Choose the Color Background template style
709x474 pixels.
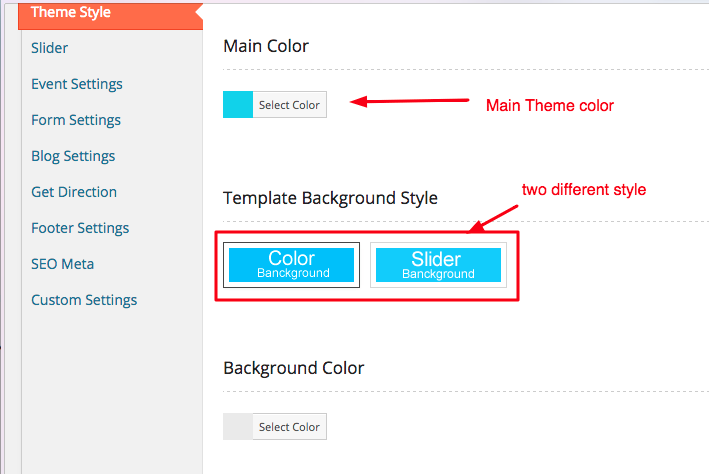291,265
